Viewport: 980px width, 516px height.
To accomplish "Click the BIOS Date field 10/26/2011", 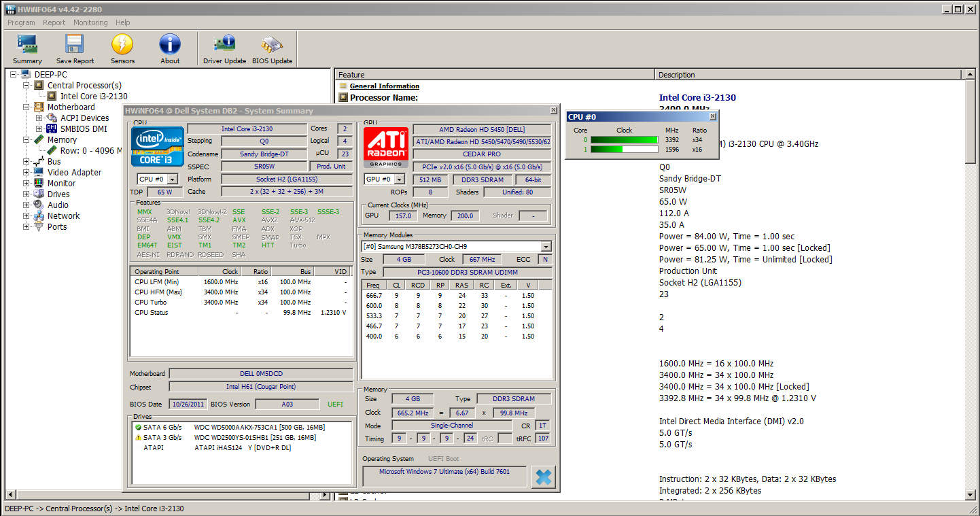I will (188, 404).
